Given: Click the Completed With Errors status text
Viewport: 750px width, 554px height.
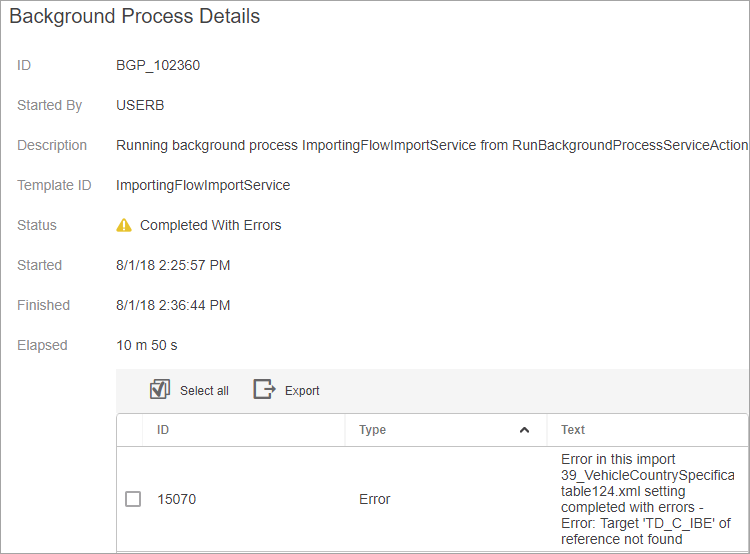Looking at the screenshot, I should [x=210, y=226].
